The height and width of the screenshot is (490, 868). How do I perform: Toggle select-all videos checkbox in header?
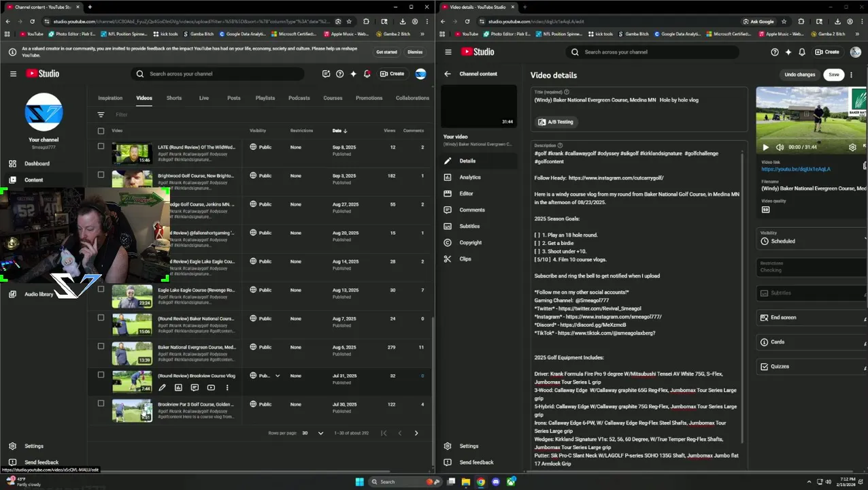point(101,131)
